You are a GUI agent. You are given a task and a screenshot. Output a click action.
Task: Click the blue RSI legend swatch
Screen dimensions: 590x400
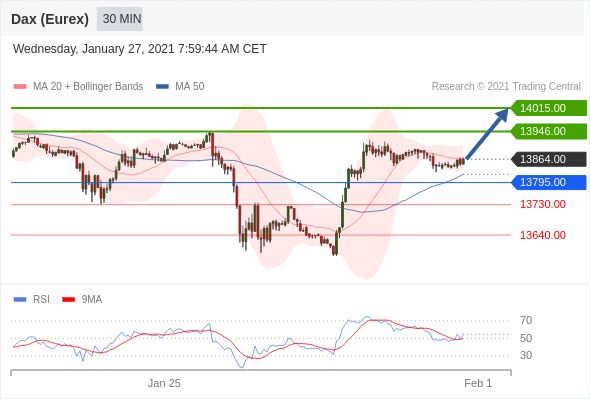tap(20, 300)
